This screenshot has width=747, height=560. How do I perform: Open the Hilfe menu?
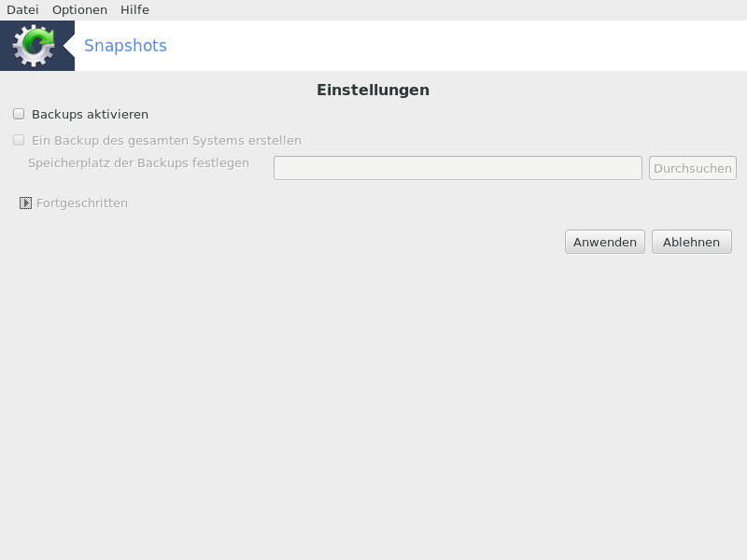point(134,10)
